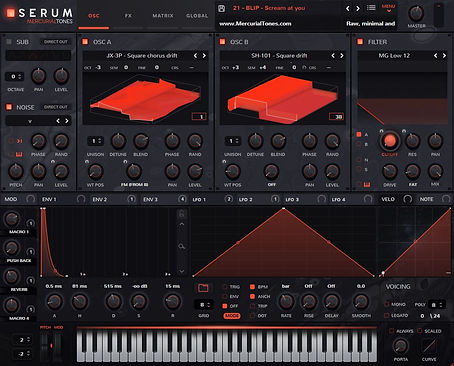Click the envelope zoom magnifier icon
Viewport: 454px width, 366px height.
click(182, 246)
